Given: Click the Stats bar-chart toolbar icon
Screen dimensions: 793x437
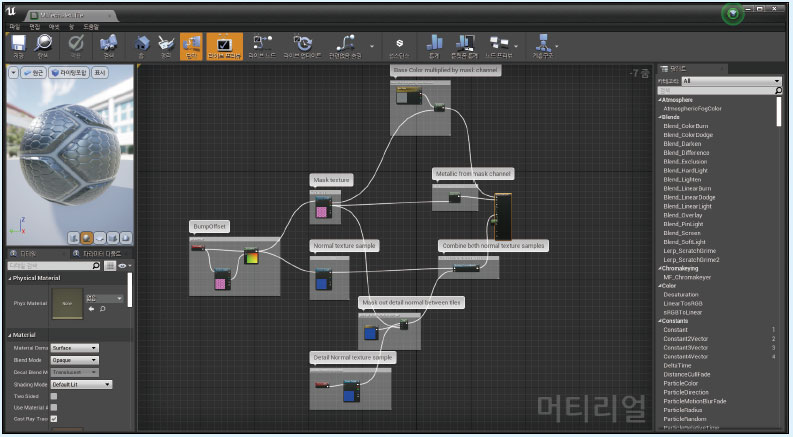Looking at the screenshot, I should 434,43.
